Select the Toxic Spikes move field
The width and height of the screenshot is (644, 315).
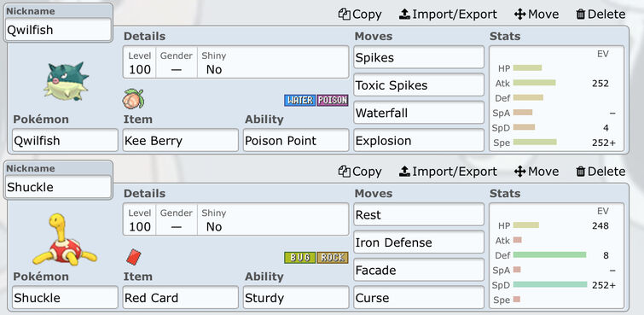pos(419,85)
